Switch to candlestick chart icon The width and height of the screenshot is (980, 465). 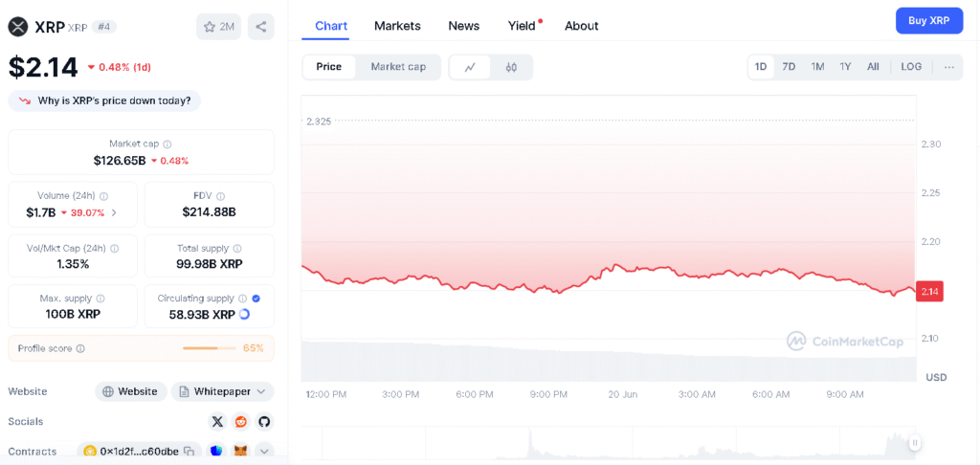511,67
